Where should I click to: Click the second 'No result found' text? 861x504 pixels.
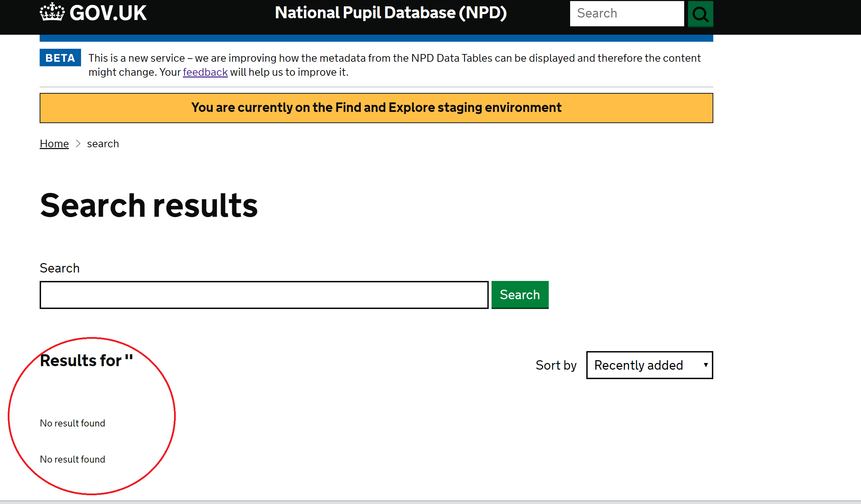pos(73,459)
